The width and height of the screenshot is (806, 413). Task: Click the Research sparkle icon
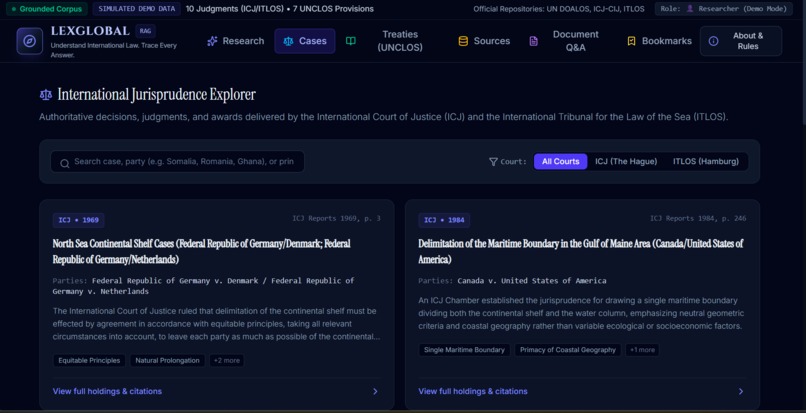coord(212,41)
